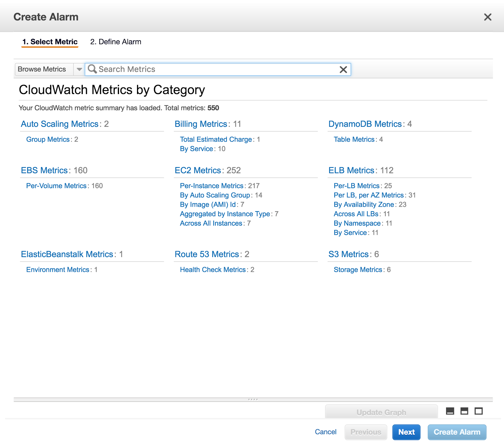The image size is (504, 444).
Task: Open EBS Metrics category
Action: 44,170
